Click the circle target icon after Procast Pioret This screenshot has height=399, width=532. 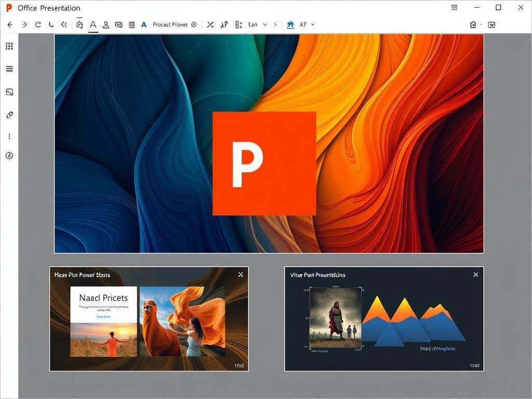(x=194, y=24)
